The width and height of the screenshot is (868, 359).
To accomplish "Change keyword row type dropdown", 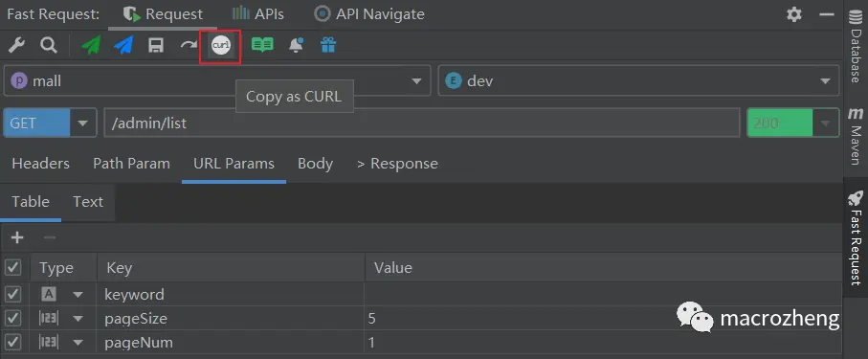I will [x=78, y=295].
